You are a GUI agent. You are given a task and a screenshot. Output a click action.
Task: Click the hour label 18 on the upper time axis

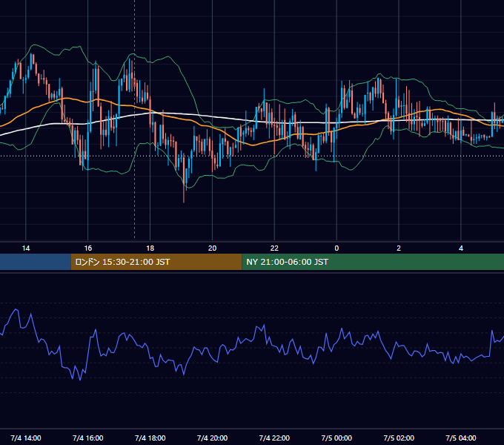[x=150, y=248]
